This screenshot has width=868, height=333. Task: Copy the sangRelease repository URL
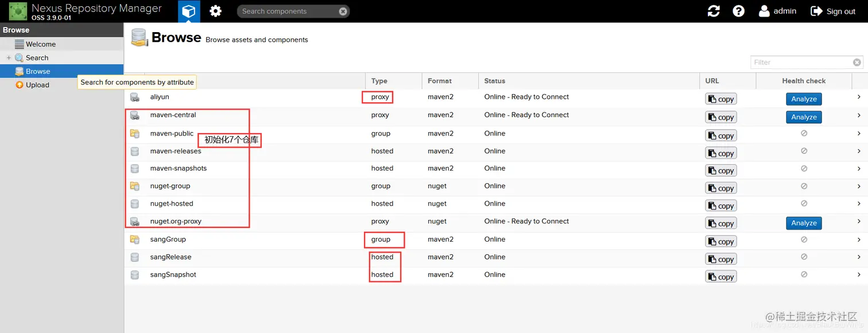721,259
